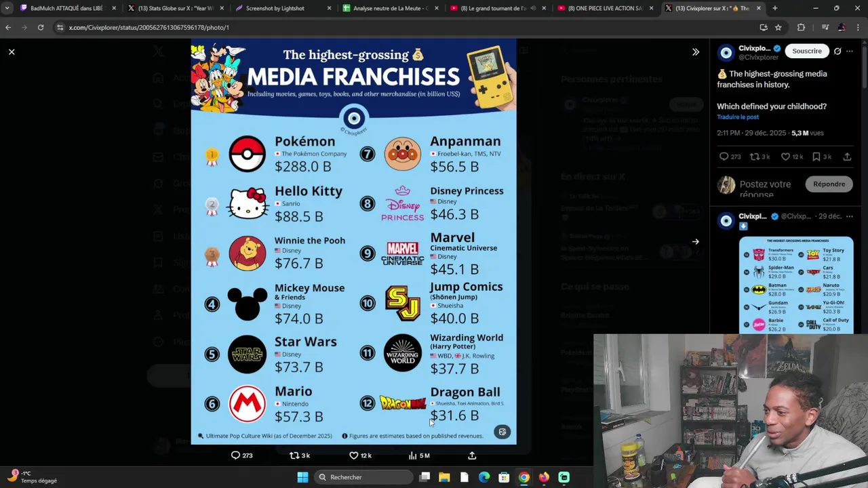The height and width of the screenshot is (488, 868).
Task: Click Traduire le post link
Action: (738, 117)
